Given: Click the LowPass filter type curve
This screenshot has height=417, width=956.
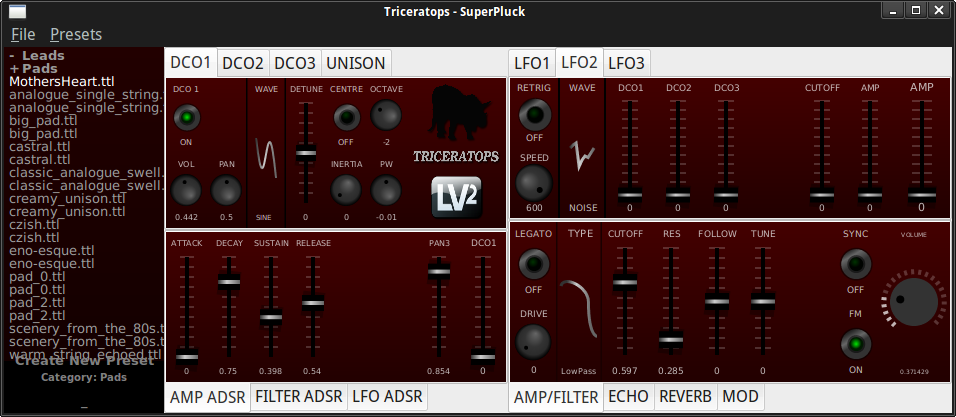Looking at the screenshot, I should click(x=579, y=308).
